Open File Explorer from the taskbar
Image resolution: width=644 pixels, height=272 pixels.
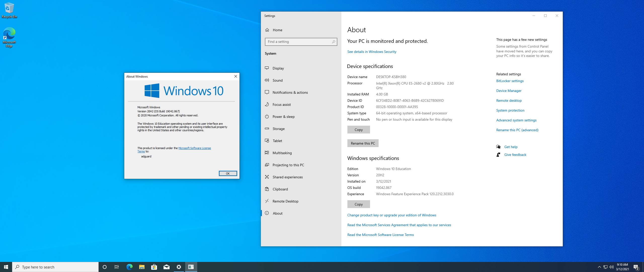point(142,267)
